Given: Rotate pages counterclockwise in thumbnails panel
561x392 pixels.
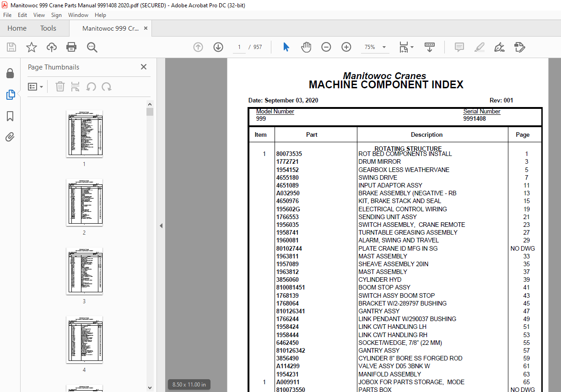Looking at the screenshot, I should coord(91,86).
